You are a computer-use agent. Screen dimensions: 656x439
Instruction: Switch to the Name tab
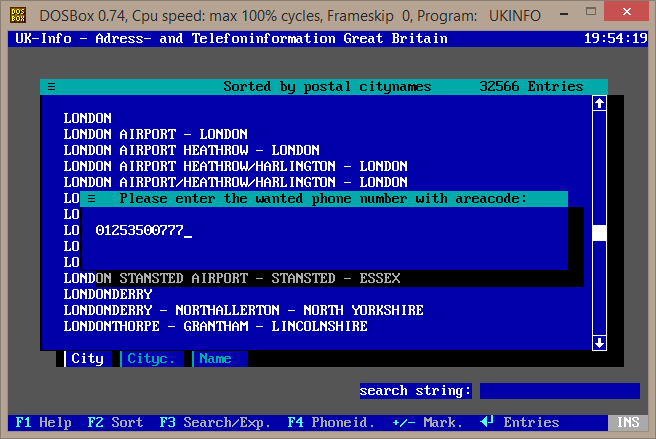[x=219, y=359]
